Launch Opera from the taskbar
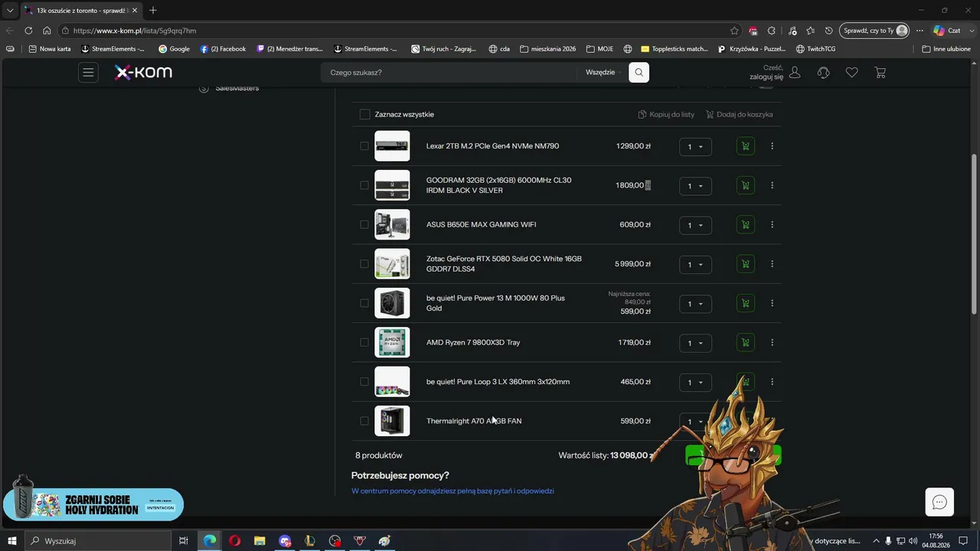The width and height of the screenshot is (980, 551). click(x=234, y=541)
